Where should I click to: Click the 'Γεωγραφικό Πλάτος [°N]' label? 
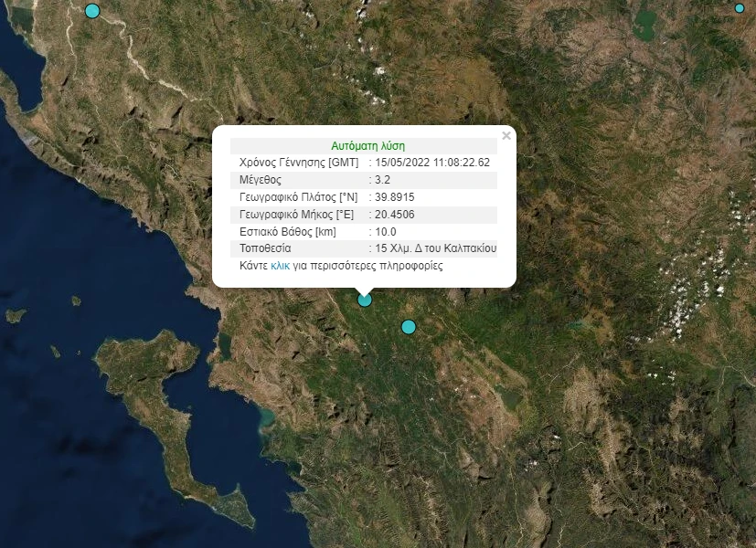pyautogui.click(x=298, y=197)
